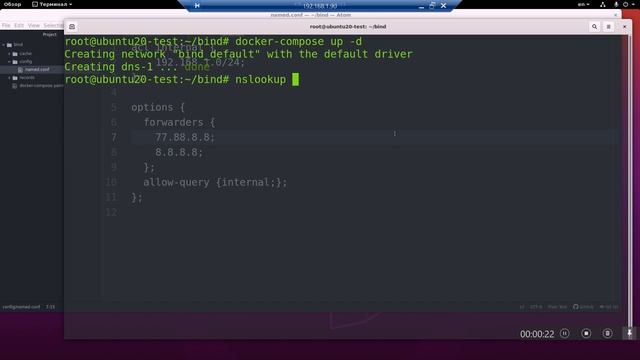Click the 'Creating dns-1' output line
This screenshot has height=360, width=640.
[x=137, y=67]
